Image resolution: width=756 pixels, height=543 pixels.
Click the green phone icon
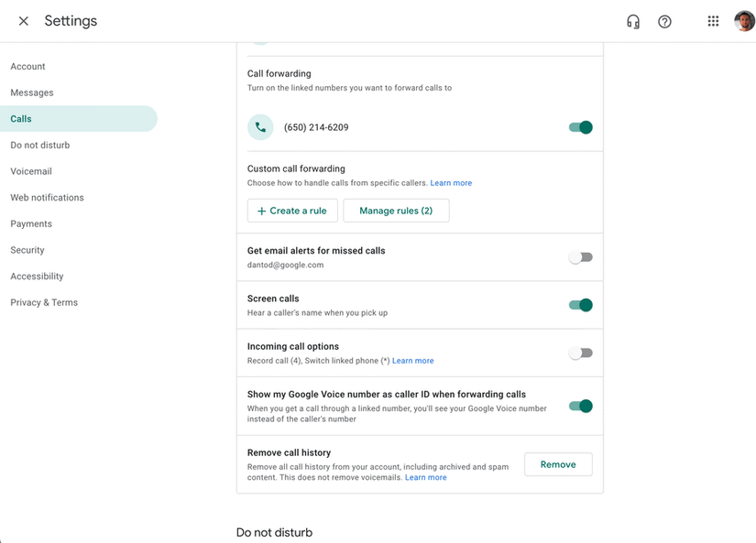click(260, 127)
